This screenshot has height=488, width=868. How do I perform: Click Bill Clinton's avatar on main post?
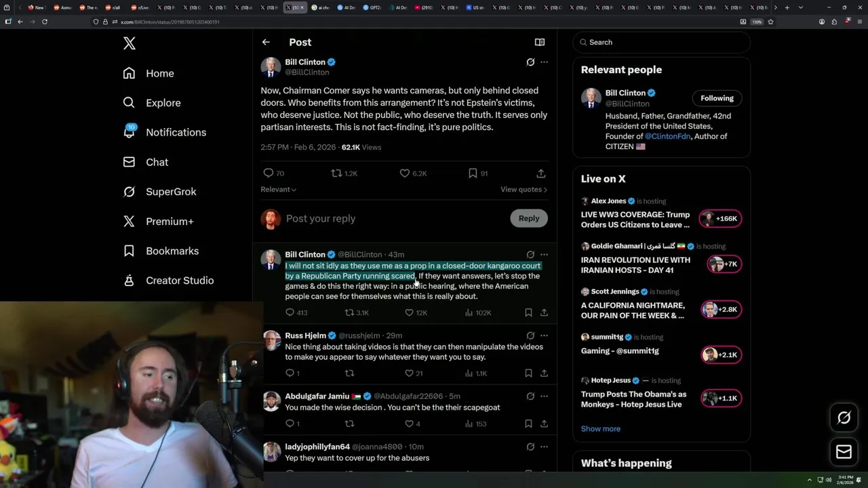(x=271, y=67)
